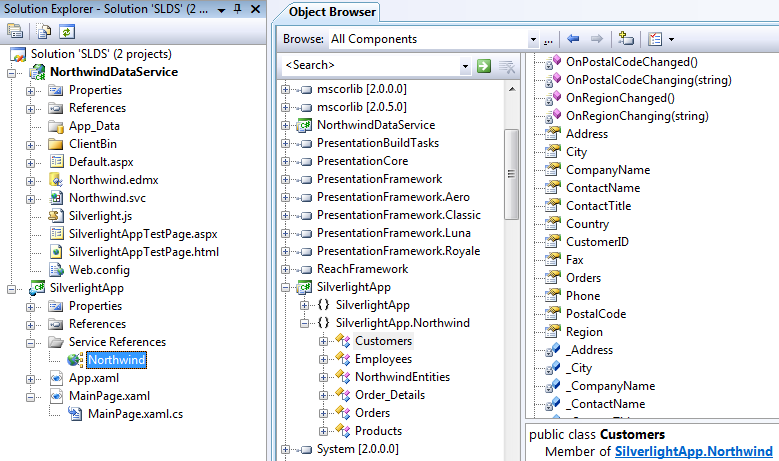779x461 pixels.
Task: Click the Northwind.edmx file icon
Action: [56, 180]
